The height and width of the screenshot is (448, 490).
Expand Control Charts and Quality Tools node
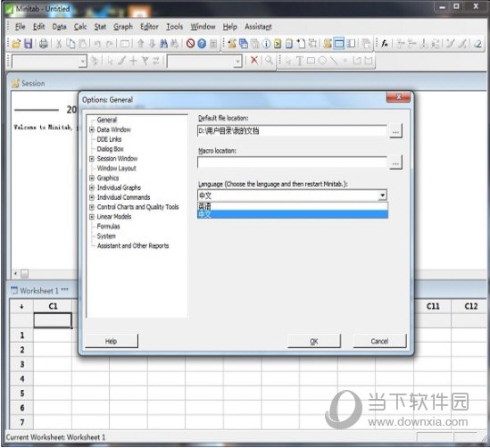92,207
